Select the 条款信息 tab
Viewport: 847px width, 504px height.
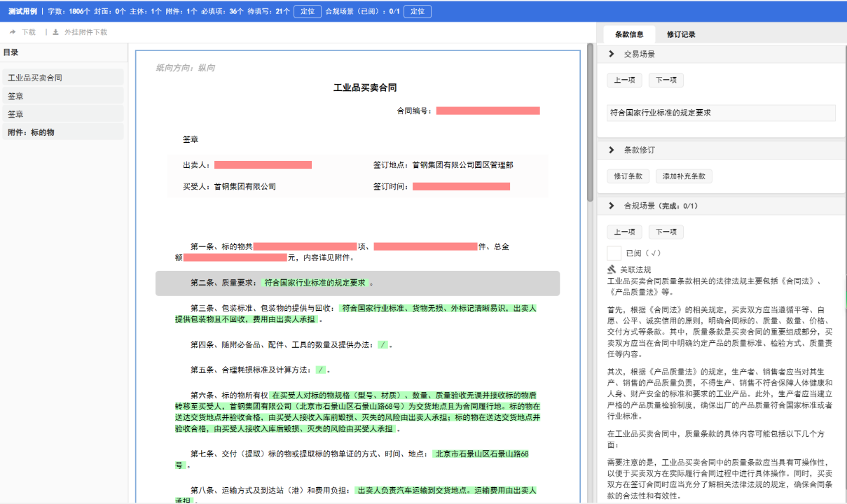click(629, 34)
